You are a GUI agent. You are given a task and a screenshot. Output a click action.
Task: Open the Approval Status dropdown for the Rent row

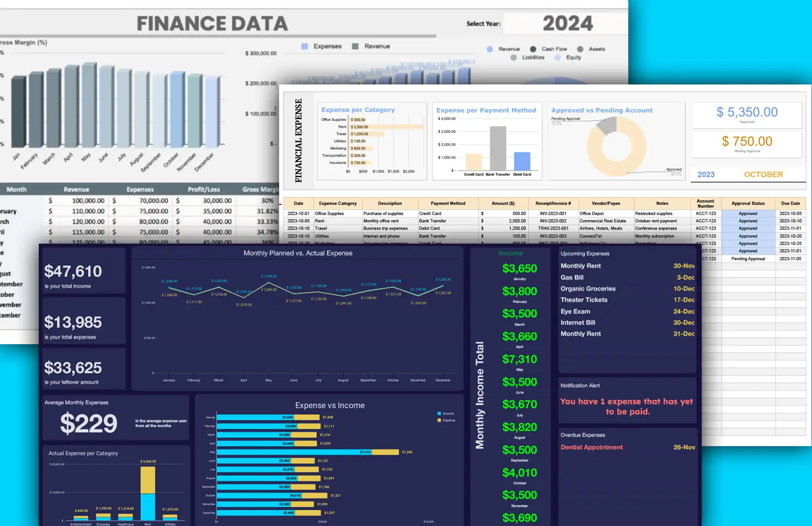(x=747, y=221)
